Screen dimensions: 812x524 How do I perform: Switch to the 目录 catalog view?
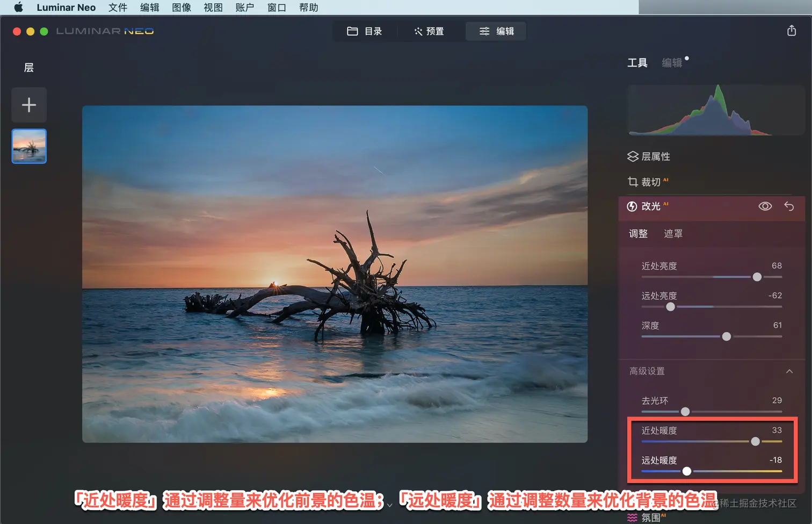click(x=365, y=31)
